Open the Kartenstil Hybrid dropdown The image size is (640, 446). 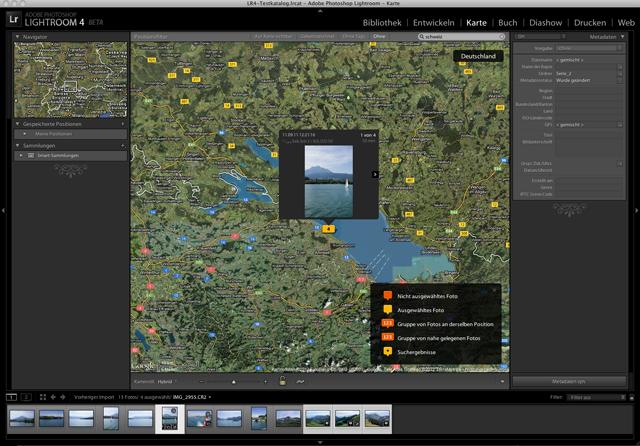(x=167, y=382)
